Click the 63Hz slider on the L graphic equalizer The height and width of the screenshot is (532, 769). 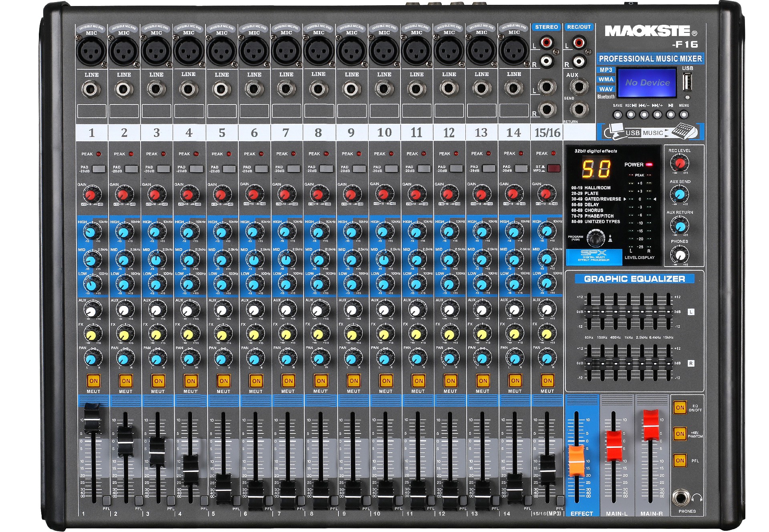pos(589,311)
